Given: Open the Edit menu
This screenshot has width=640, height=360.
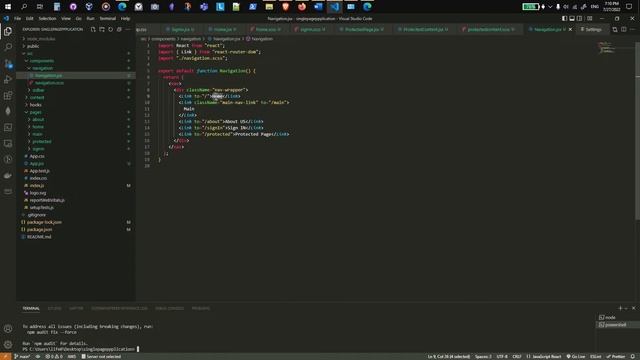Looking at the screenshot, I should point(29,18).
